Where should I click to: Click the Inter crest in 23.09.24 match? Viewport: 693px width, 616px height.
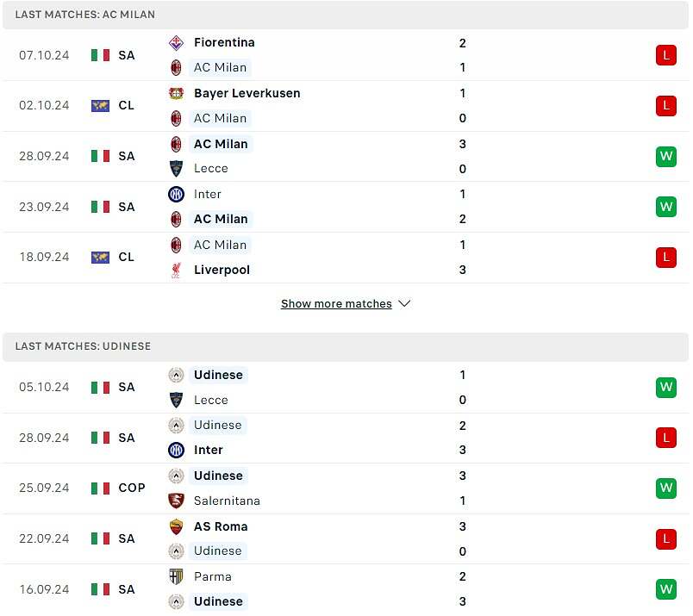[176, 195]
